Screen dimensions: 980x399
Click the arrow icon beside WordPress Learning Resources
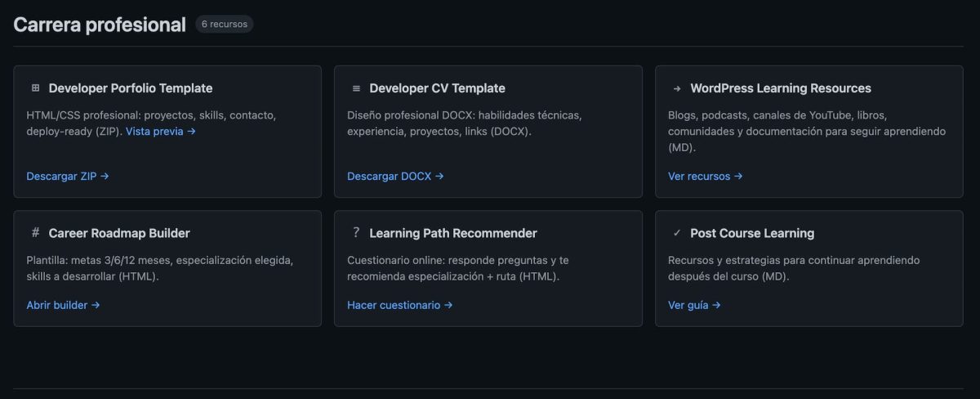pyautogui.click(x=676, y=88)
